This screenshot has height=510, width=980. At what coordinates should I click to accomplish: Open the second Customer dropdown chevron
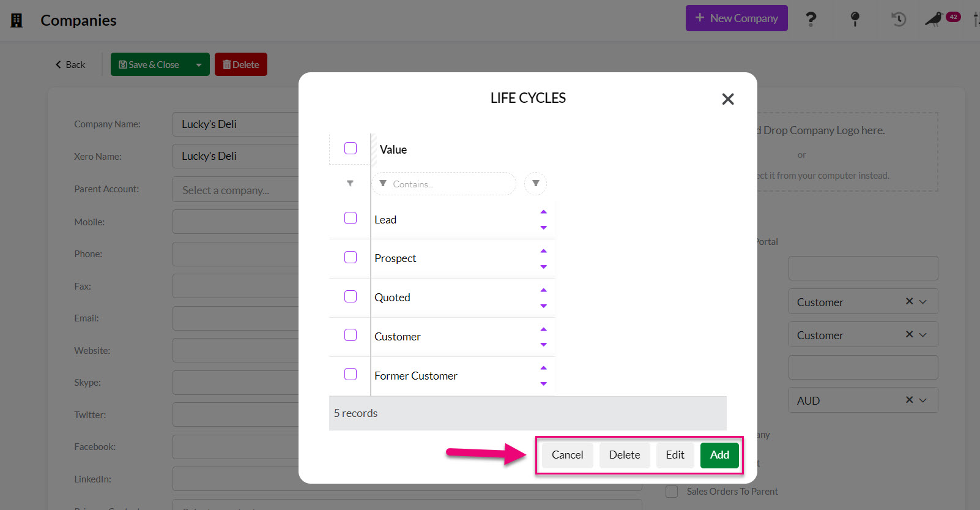coord(923,335)
